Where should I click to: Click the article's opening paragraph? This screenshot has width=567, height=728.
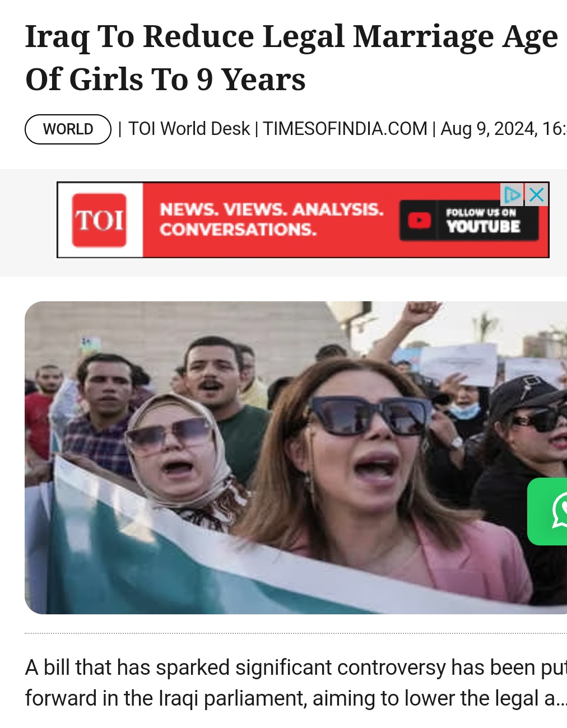(296, 683)
